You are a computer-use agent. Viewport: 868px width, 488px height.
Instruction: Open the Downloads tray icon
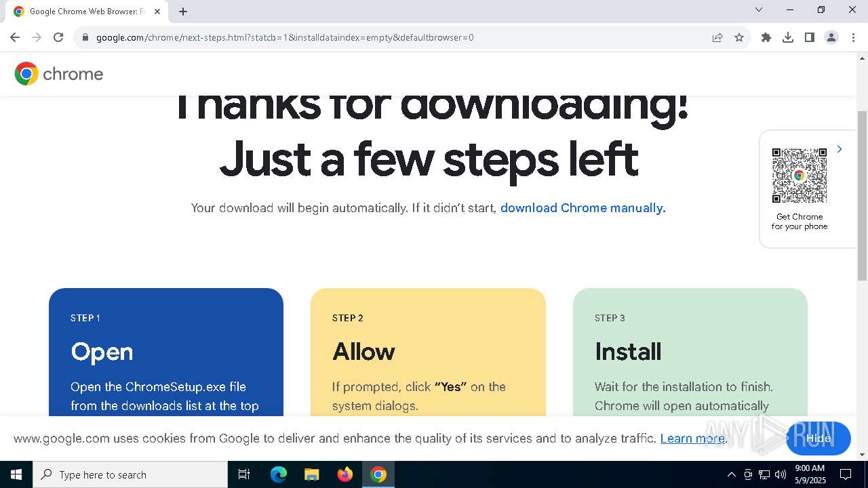coord(788,37)
